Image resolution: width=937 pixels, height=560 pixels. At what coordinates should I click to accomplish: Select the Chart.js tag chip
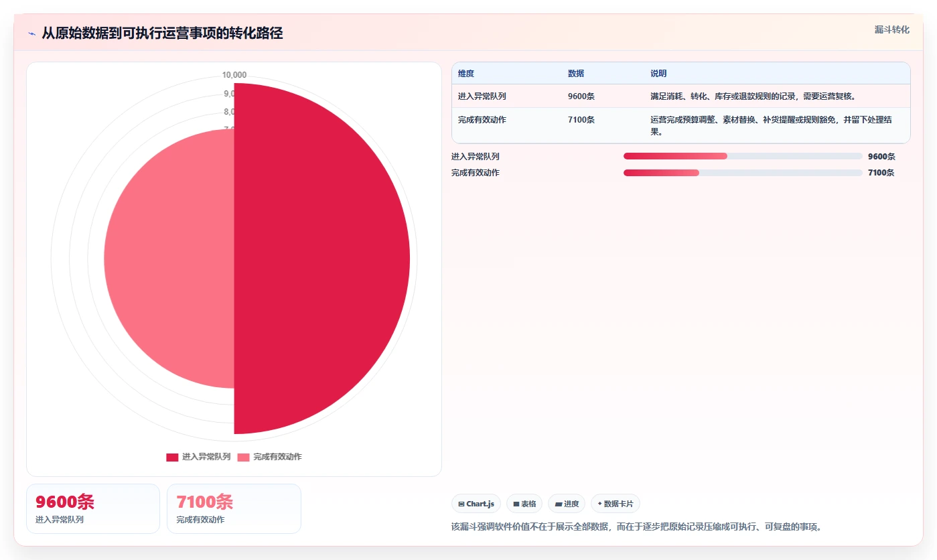coord(476,504)
